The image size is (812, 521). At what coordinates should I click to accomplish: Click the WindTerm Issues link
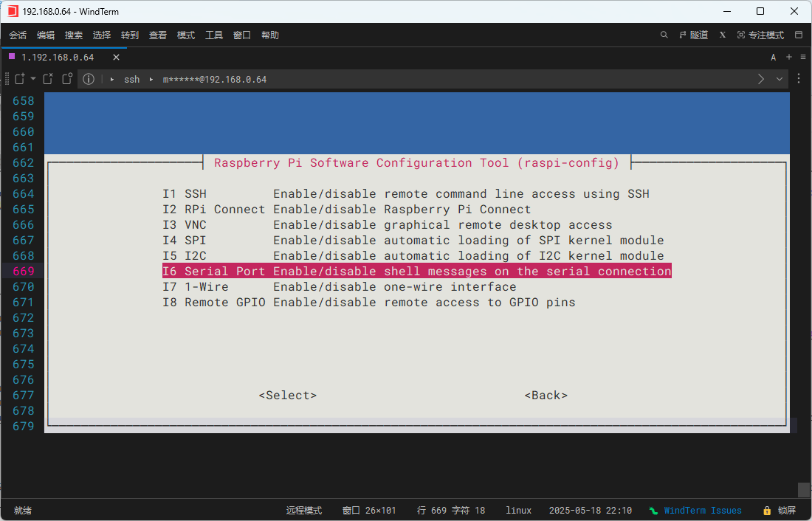(702, 510)
